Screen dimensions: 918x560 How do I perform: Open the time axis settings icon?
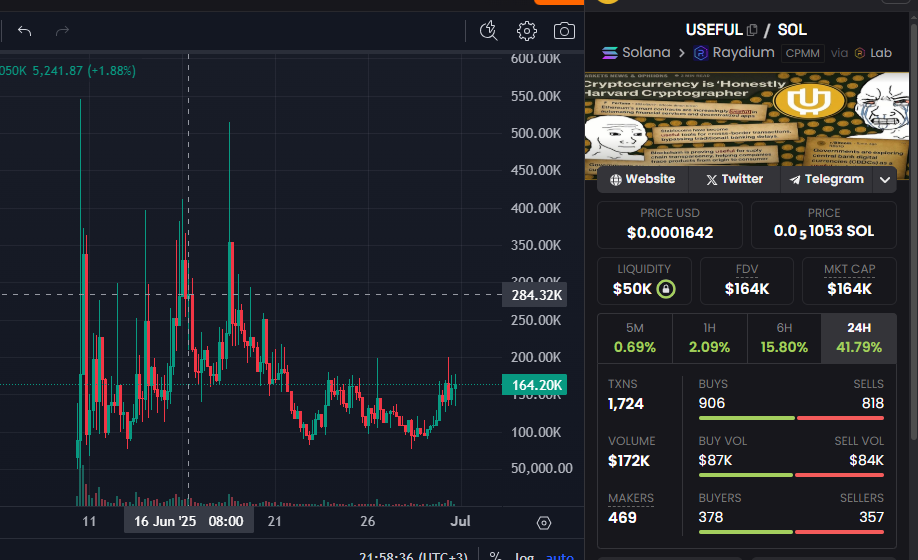coord(543,523)
